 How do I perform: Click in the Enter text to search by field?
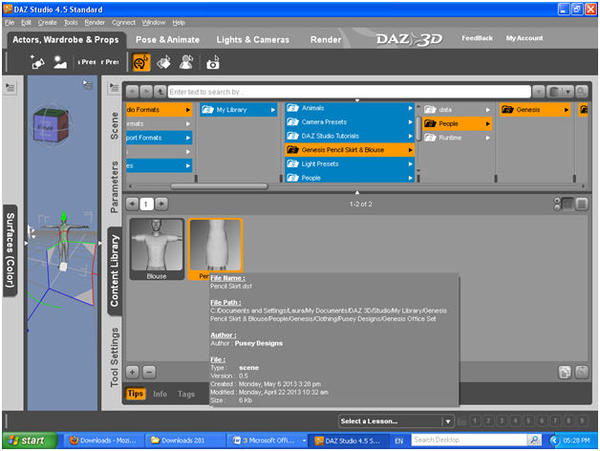coord(349,92)
